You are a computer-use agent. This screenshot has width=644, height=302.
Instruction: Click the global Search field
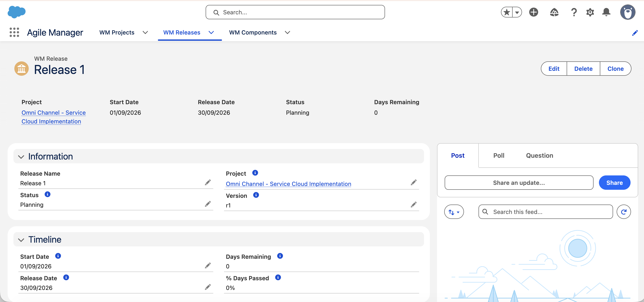[x=295, y=12]
